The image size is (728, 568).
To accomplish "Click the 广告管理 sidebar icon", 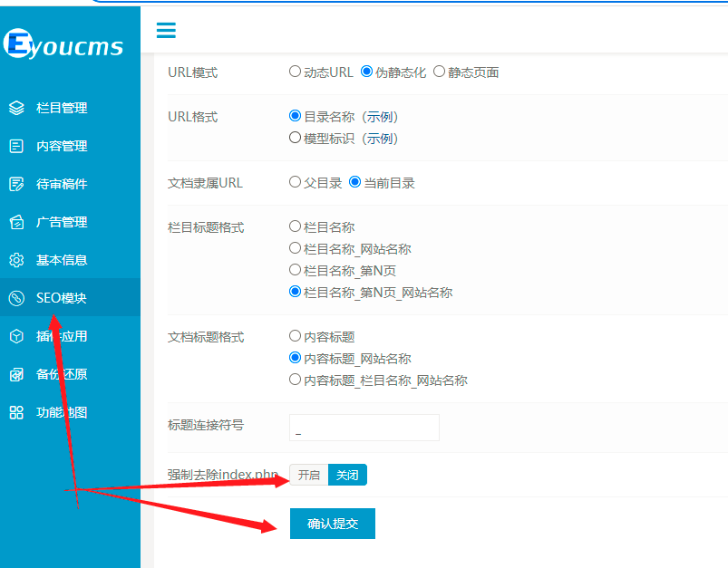I will click(16, 222).
